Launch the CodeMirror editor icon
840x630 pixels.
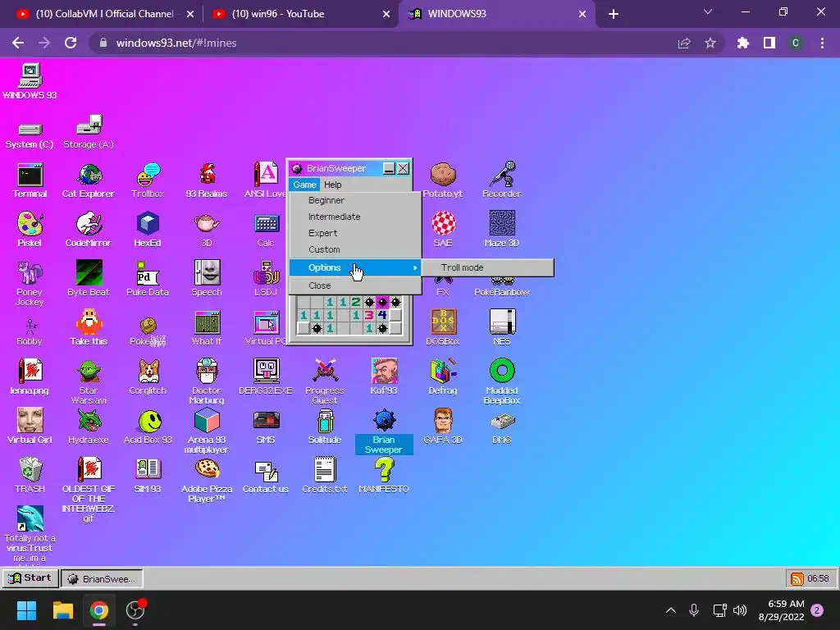pos(89,230)
